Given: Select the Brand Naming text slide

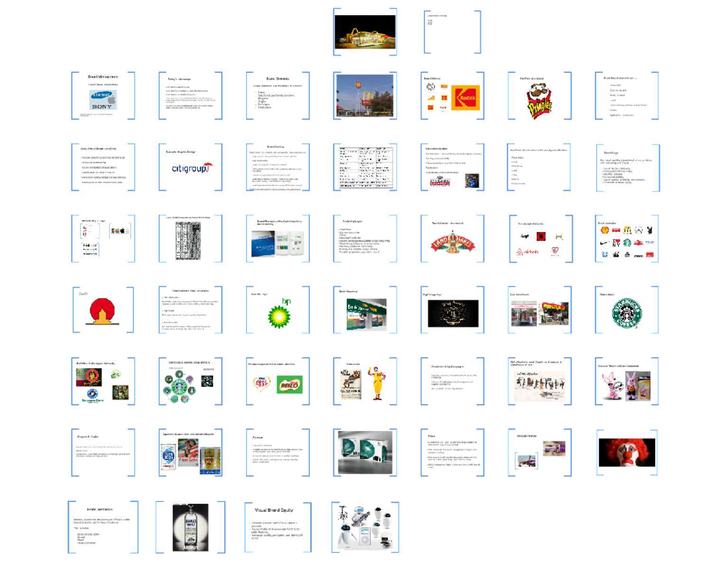Looking at the screenshot, I should tap(277, 168).
